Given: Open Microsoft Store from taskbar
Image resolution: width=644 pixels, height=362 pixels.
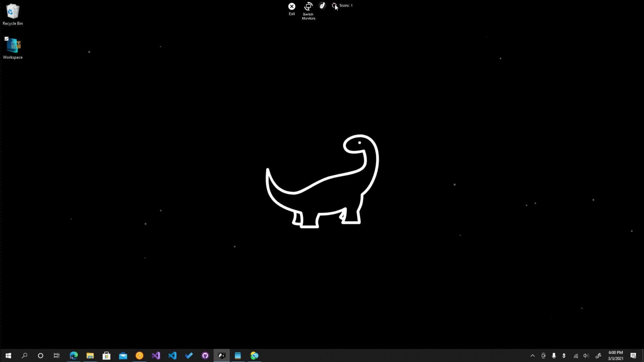Looking at the screenshot, I should pos(106,356).
